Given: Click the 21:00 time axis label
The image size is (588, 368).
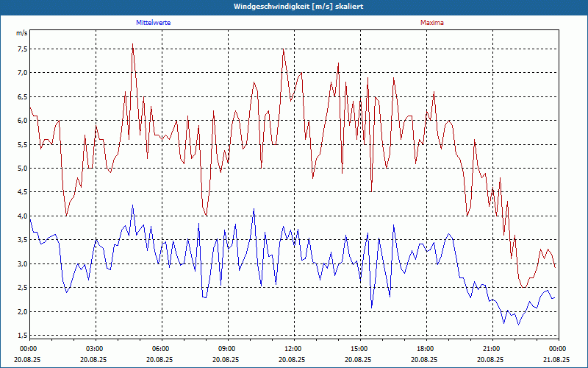Looking at the screenshot, I should click(490, 349).
